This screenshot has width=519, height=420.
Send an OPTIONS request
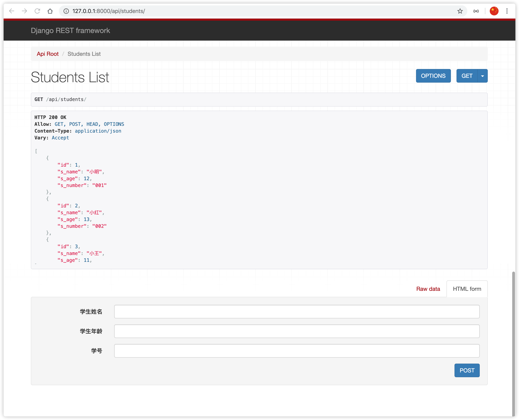(x=433, y=76)
